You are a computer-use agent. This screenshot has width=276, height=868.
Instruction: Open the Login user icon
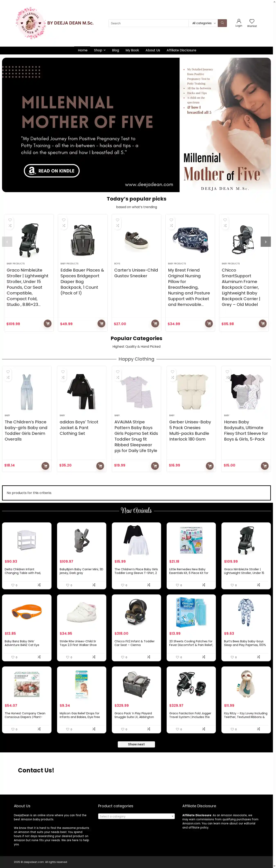tap(239, 23)
